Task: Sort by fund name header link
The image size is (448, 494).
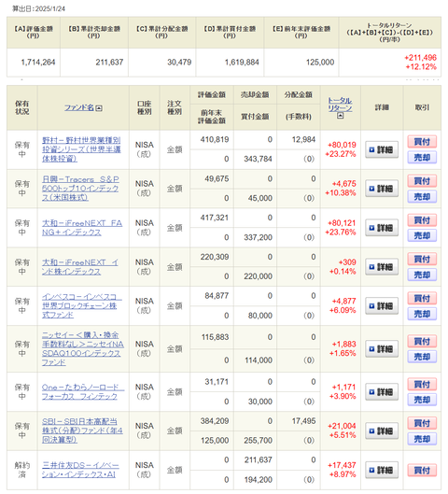Action: tap(79, 107)
